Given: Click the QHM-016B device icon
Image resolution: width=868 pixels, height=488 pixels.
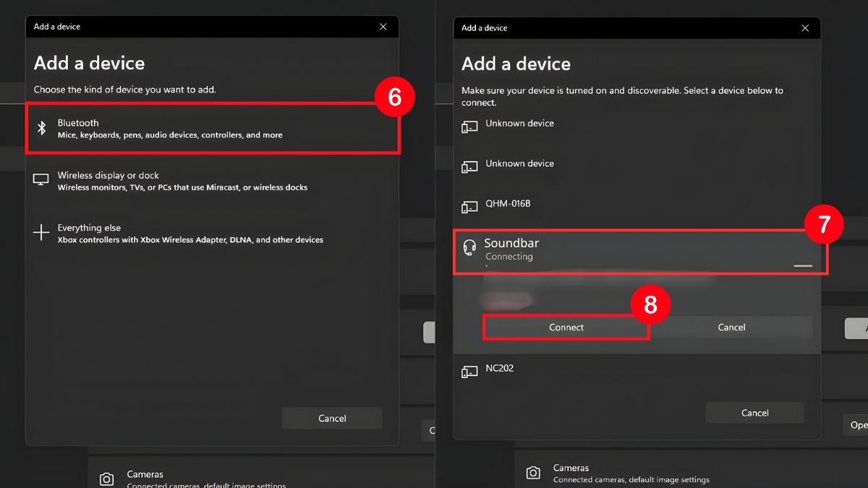Looking at the screenshot, I should [x=469, y=207].
